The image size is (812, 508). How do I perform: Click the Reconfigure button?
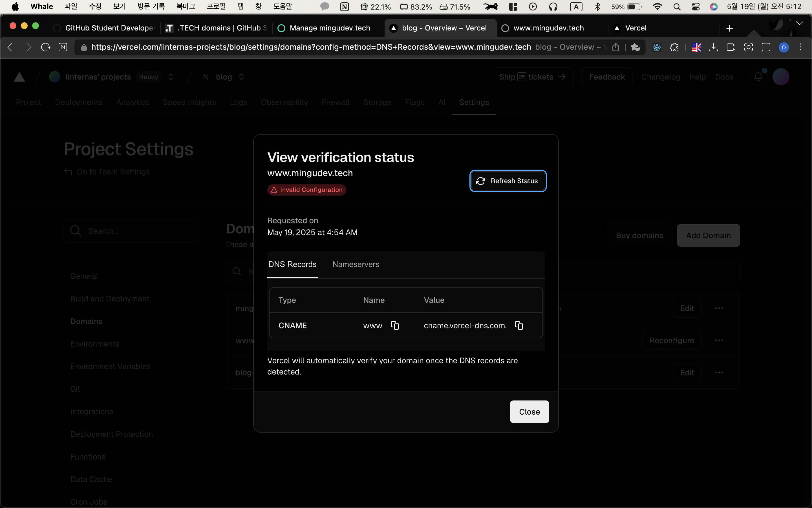pos(671,340)
